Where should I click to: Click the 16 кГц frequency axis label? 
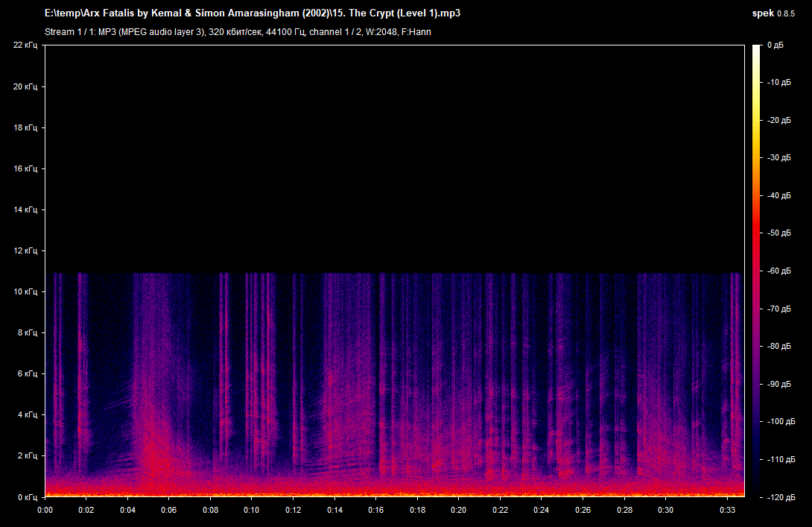25,168
